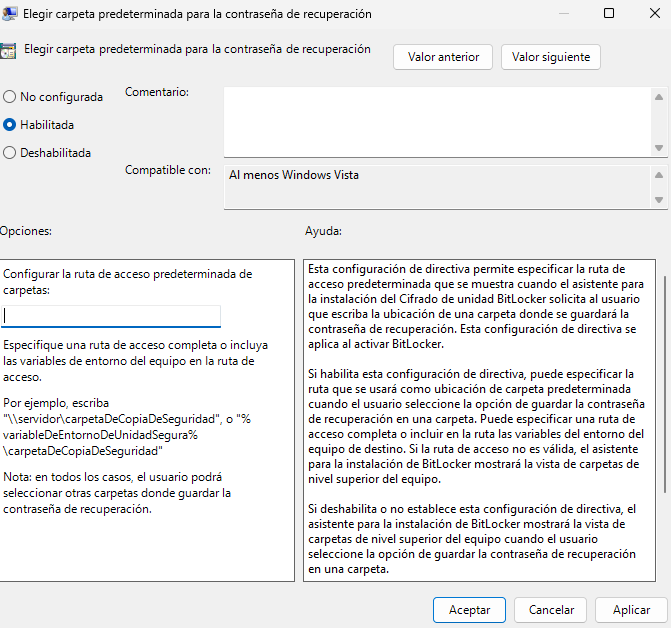Click the down arrow in Comentario scrollbar
The image size is (671, 628).
tap(658, 147)
